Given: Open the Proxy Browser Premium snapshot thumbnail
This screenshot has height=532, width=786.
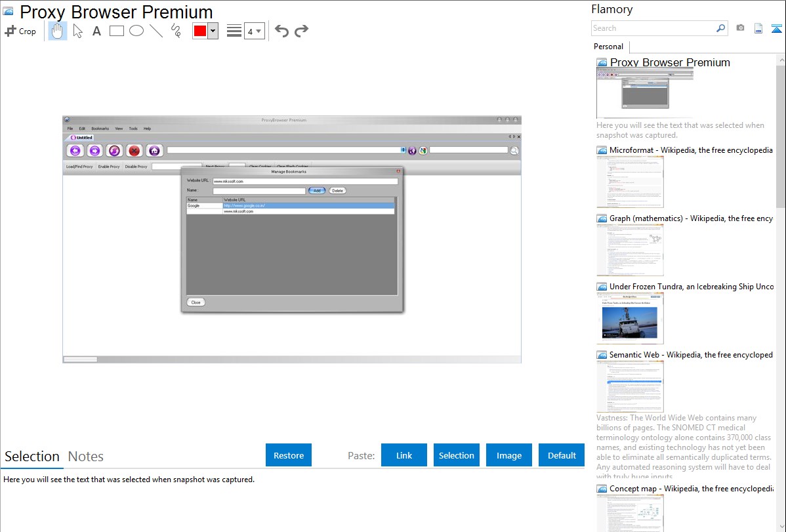Looking at the screenshot, I should tap(645, 93).
